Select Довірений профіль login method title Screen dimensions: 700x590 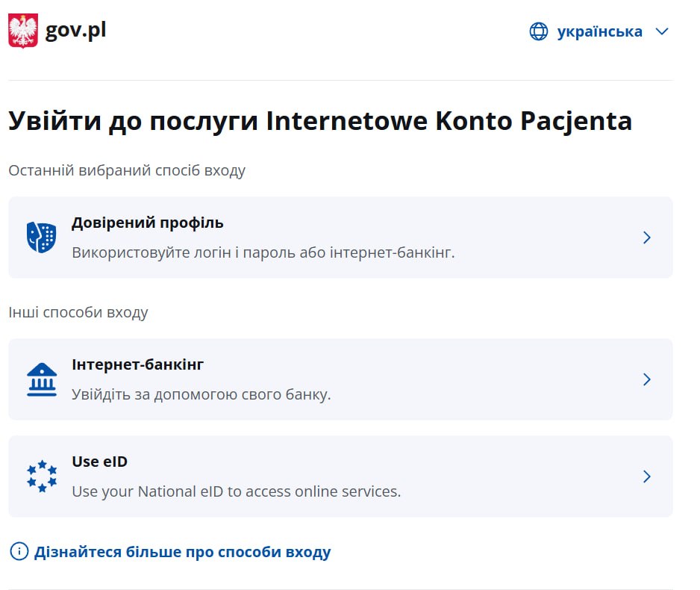point(147,223)
